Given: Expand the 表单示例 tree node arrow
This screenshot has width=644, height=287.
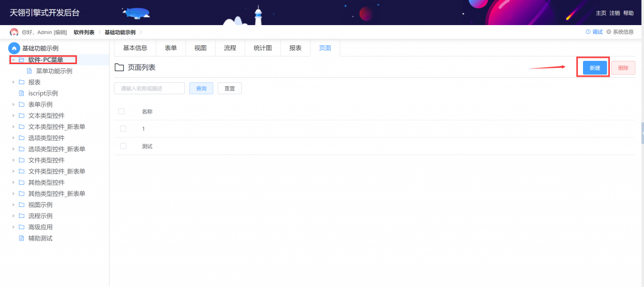Looking at the screenshot, I should (13, 104).
